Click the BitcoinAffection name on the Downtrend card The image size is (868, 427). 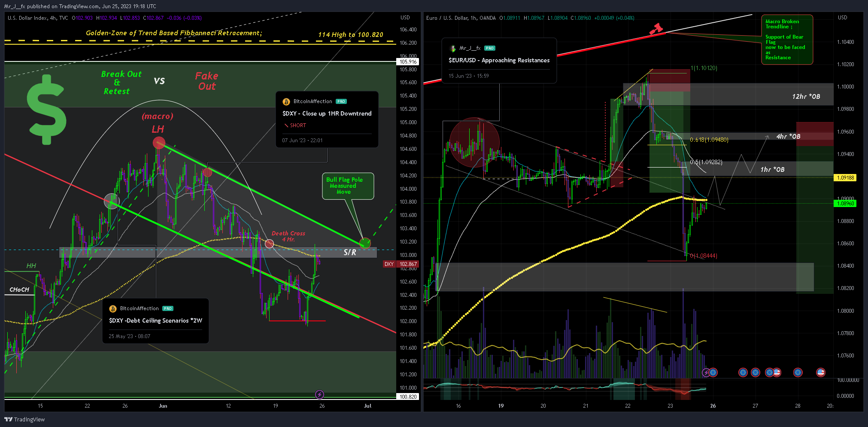pos(313,101)
